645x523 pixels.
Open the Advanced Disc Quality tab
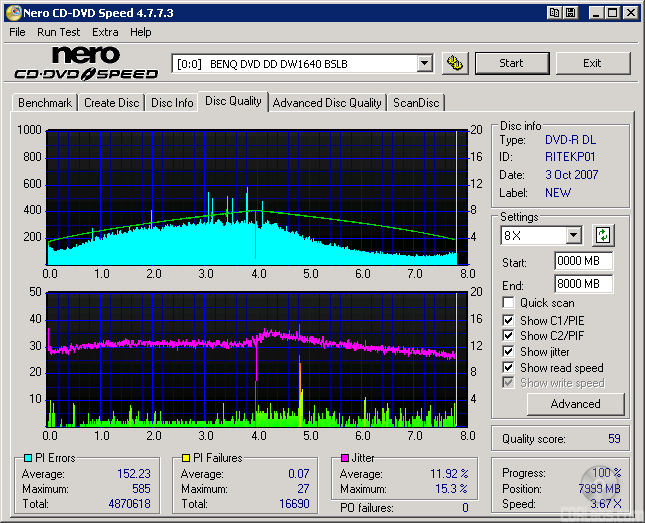pyautogui.click(x=327, y=103)
